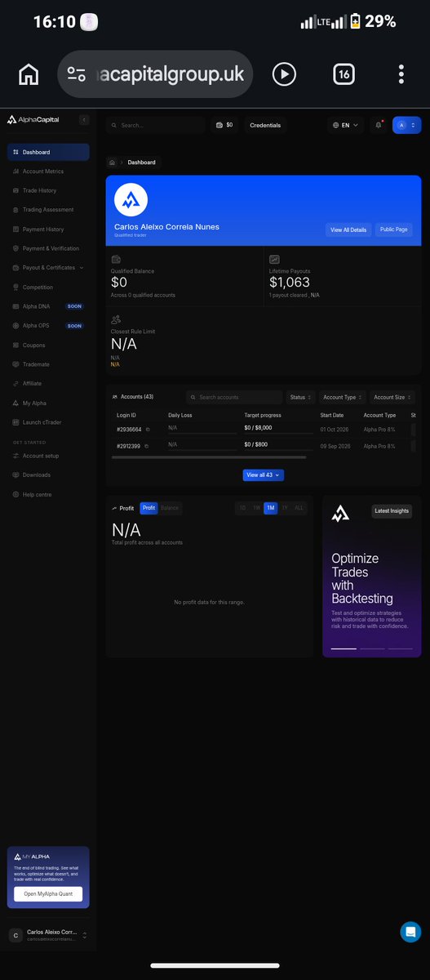Image resolution: width=430 pixels, height=980 pixels.
Task: Select the ALL time range
Action: coord(299,508)
